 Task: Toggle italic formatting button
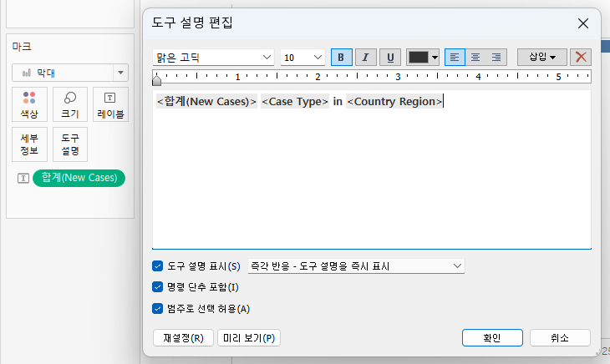pyautogui.click(x=365, y=58)
